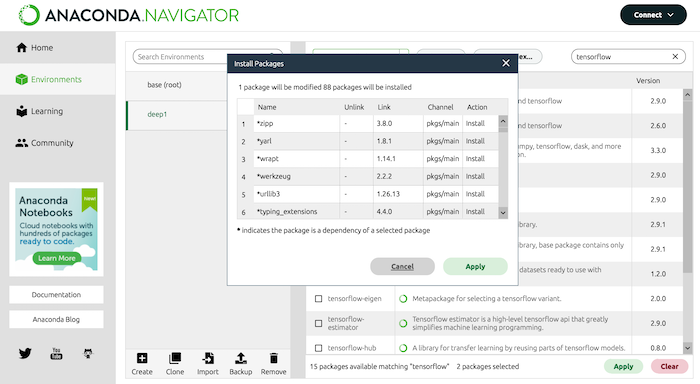Toggle the tensorflow-estimator checkbox
The width and height of the screenshot is (700, 384).
(x=318, y=323)
